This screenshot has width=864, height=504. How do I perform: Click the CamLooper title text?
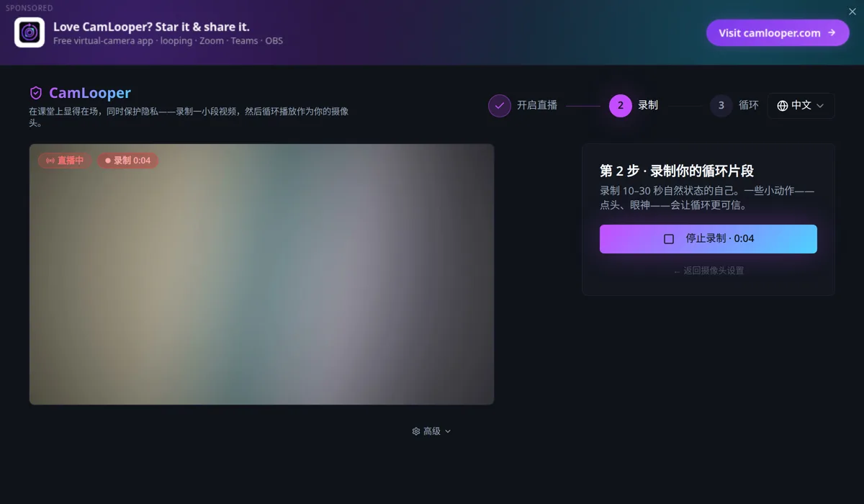(90, 93)
